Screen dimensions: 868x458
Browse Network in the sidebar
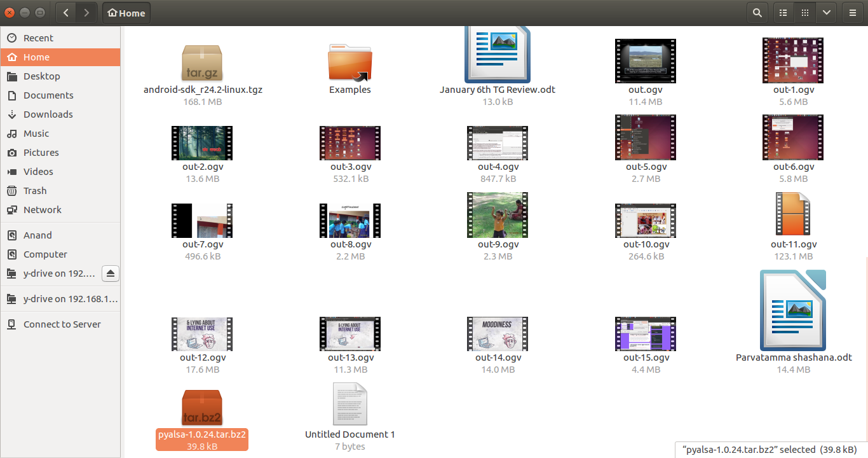coord(60,210)
